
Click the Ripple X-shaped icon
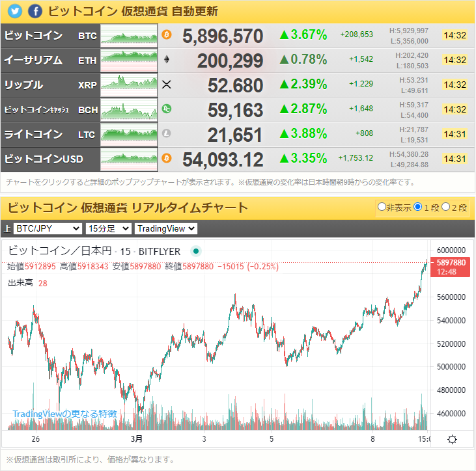[167, 84]
